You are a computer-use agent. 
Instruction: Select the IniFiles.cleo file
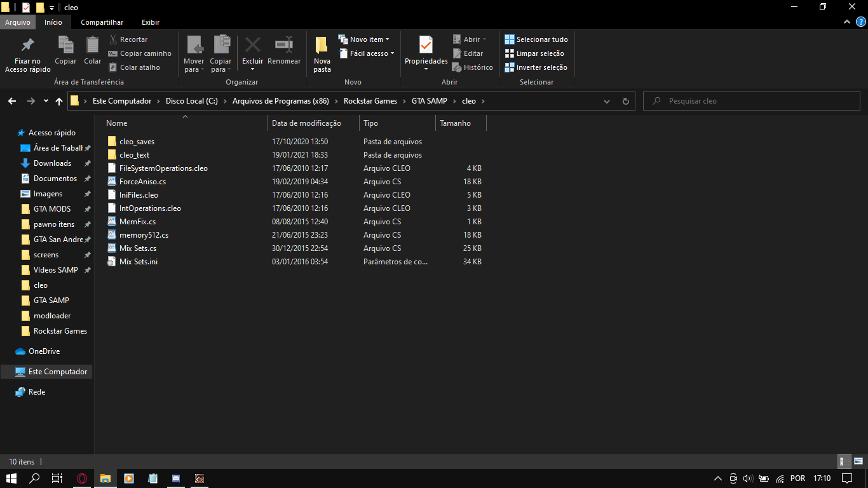(x=139, y=195)
